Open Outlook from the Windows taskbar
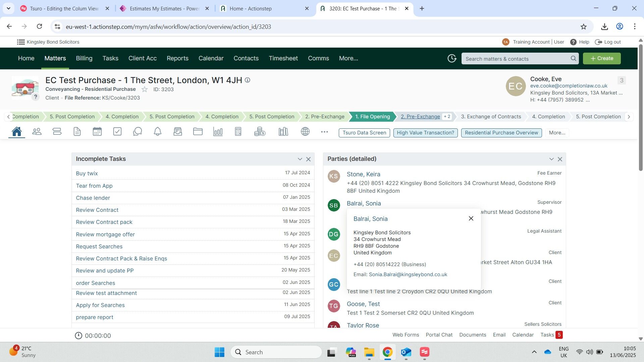 [x=406, y=352]
